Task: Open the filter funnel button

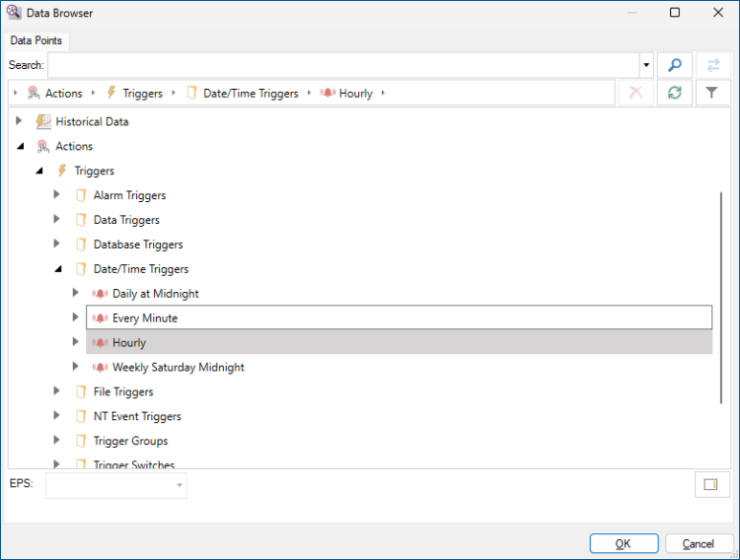Action: pyautogui.click(x=711, y=93)
